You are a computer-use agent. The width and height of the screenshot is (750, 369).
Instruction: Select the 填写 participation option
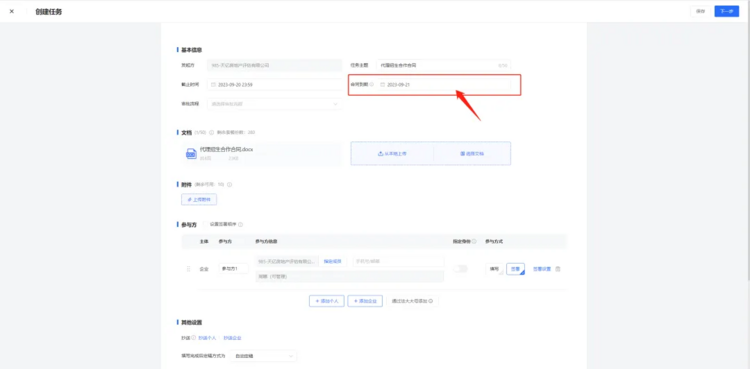coord(494,269)
